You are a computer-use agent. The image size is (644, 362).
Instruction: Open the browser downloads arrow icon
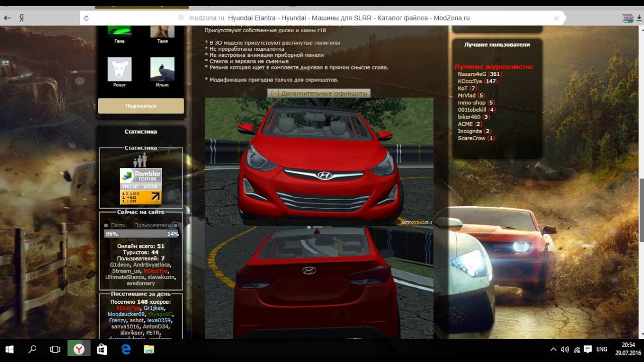tap(639, 18)
